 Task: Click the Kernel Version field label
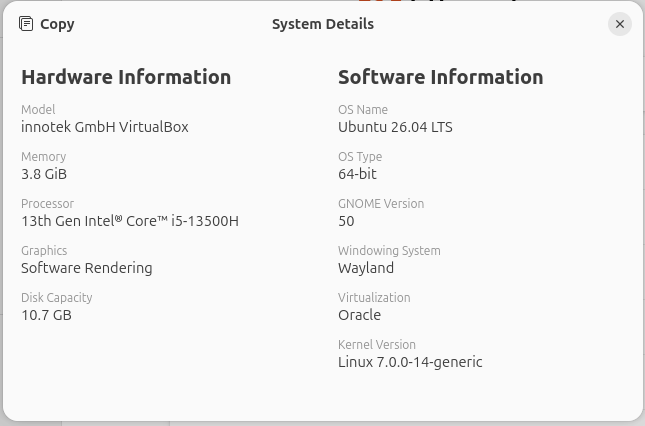point(376,345)
